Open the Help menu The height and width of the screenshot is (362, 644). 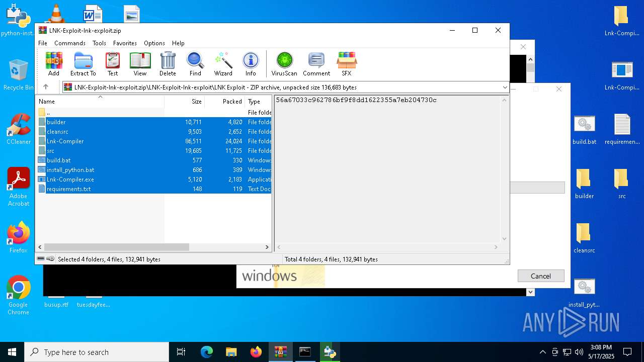click(x=178, y=43)
